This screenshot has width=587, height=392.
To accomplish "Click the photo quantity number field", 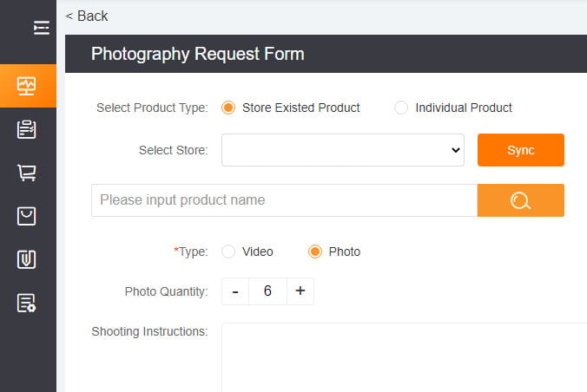I will click(x=267, y=291).
